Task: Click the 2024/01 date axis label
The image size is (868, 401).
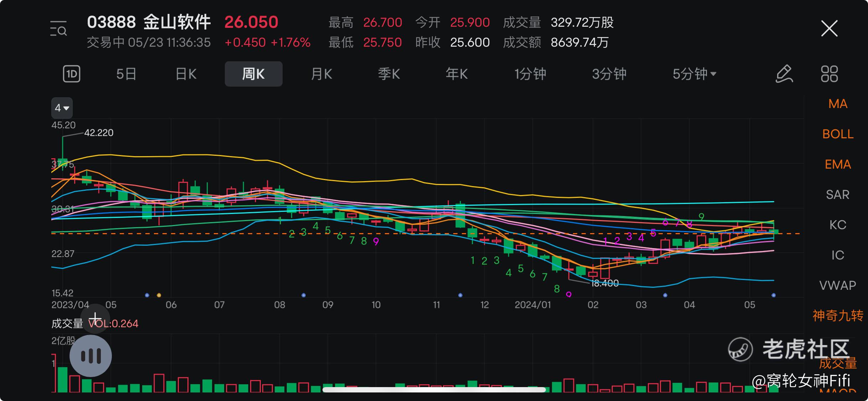Action: click(533, 305)
